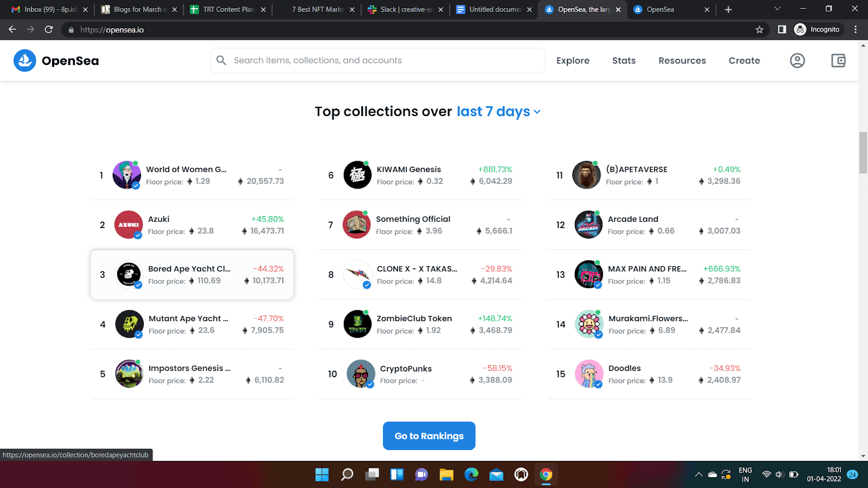Viewport: 868px width, 488px height.
Task: Open Impostors Genesis avatar image
Action: 129,374
